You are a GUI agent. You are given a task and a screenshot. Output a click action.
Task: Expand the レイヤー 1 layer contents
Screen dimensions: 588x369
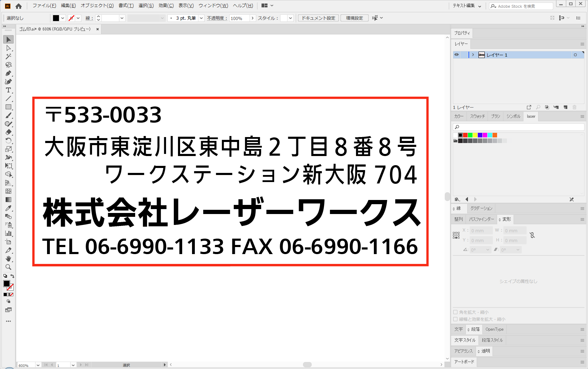click(x=473, y=55)
